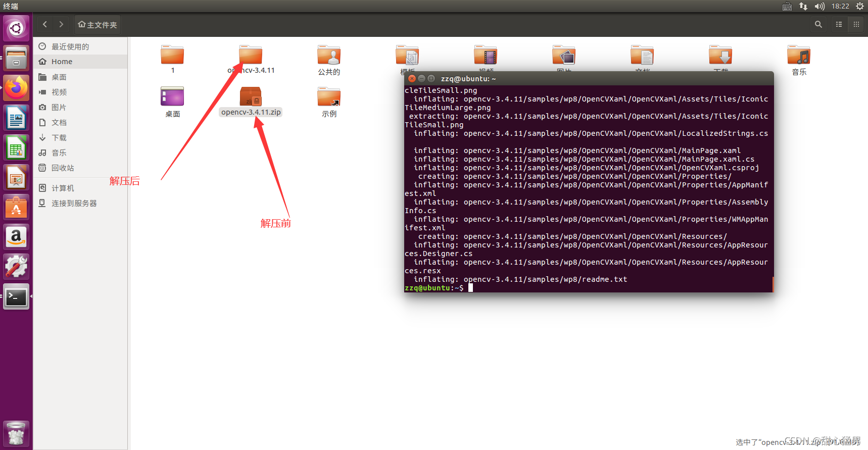
Task: Go back in file manager
Action: 45,24
